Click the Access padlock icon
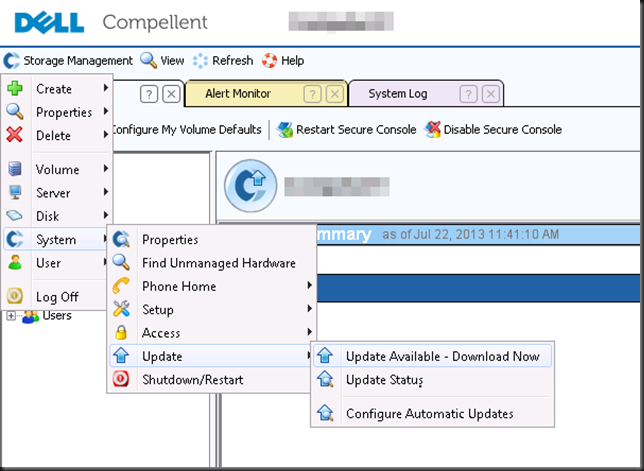Viewport: 644px width, 471px height. tap(121, 332)
